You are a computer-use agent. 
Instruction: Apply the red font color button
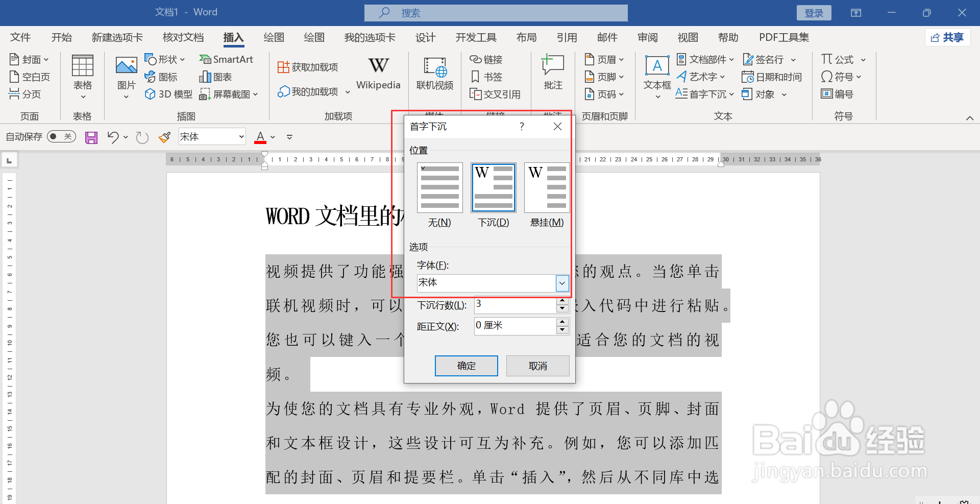tap(260, 137)
